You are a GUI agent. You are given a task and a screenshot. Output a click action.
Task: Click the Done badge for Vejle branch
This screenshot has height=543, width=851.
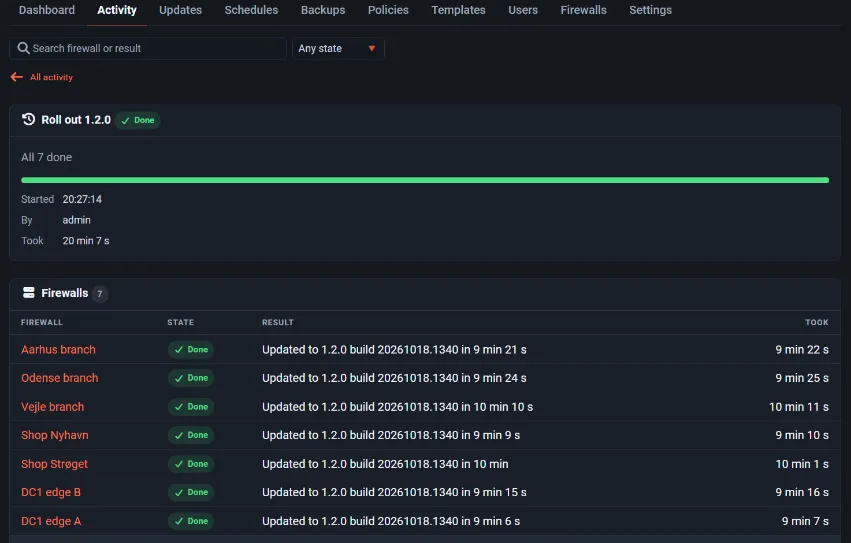pos(191,407)
